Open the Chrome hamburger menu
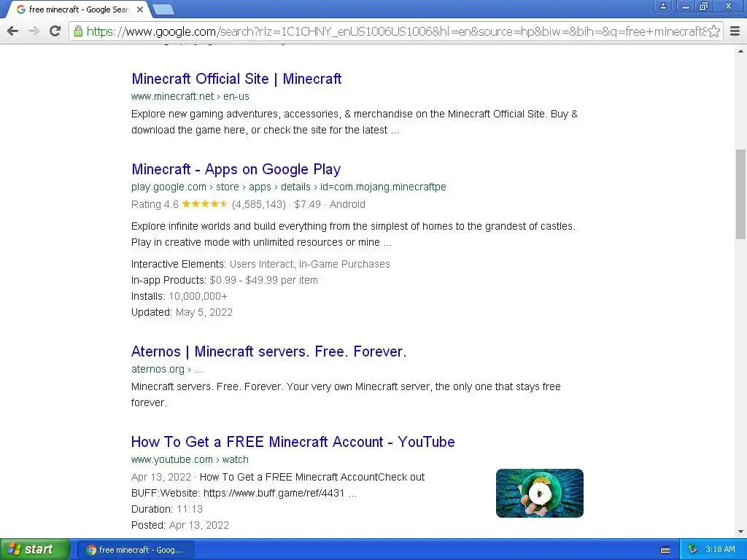 [x=735, y=31]
